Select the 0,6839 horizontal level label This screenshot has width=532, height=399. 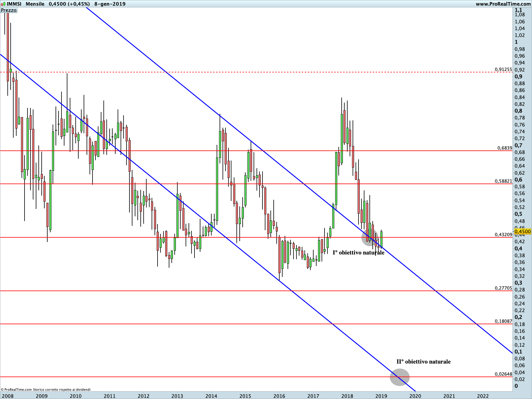(505, 148)
